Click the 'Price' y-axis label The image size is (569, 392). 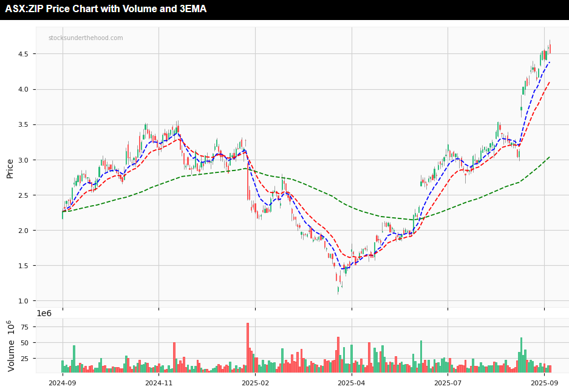pyautogui.click(x=10, y=168)
